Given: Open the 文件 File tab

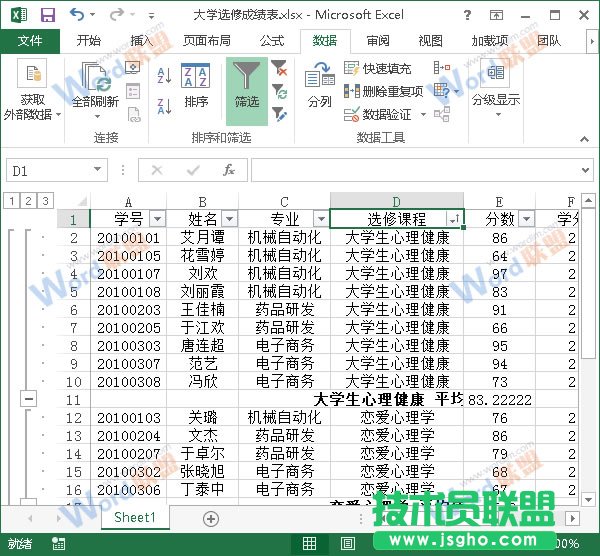Looking at the screenshot, I should pos(30,41).
